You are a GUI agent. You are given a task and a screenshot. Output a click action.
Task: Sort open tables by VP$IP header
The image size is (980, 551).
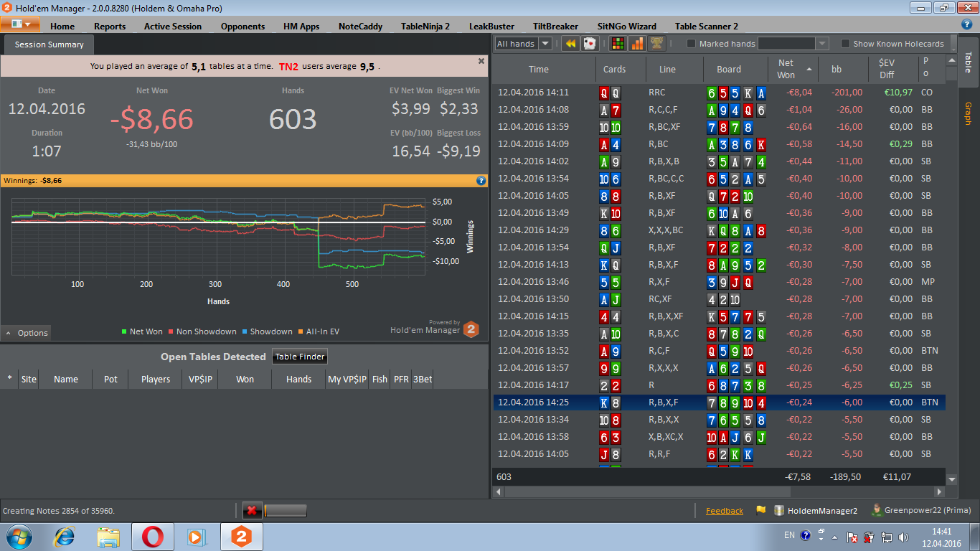[200, 379]
